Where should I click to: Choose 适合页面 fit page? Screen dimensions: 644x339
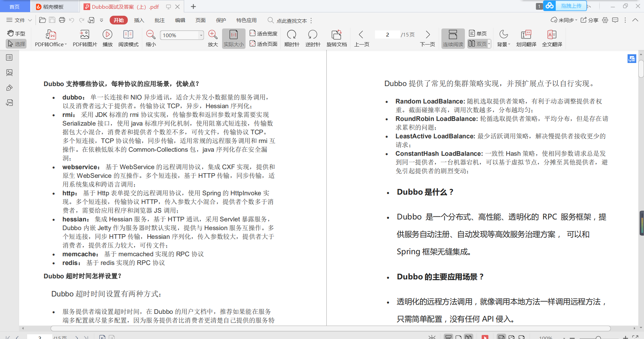pyautogui.click(x=264, y=44)
